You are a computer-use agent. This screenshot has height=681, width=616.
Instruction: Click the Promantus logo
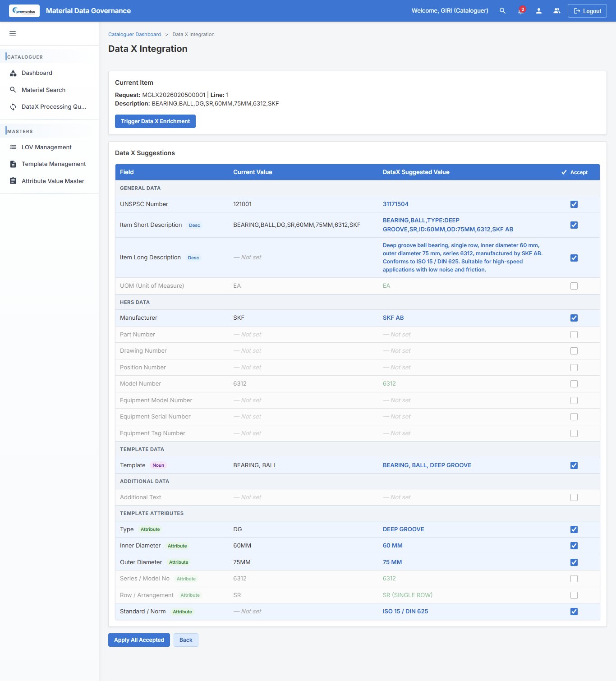[24, 11]
